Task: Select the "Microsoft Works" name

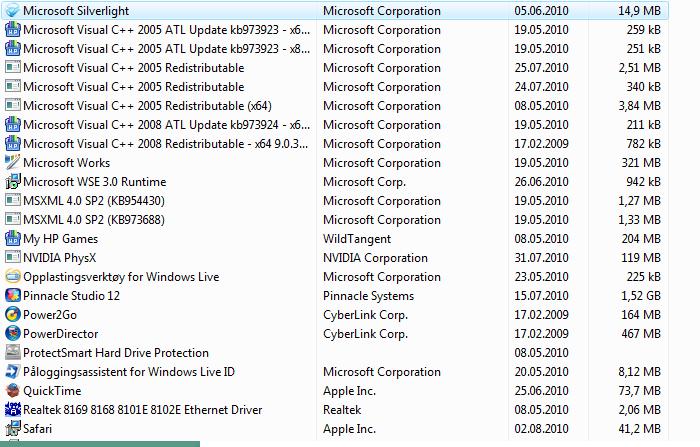Action: coord(67,163)
